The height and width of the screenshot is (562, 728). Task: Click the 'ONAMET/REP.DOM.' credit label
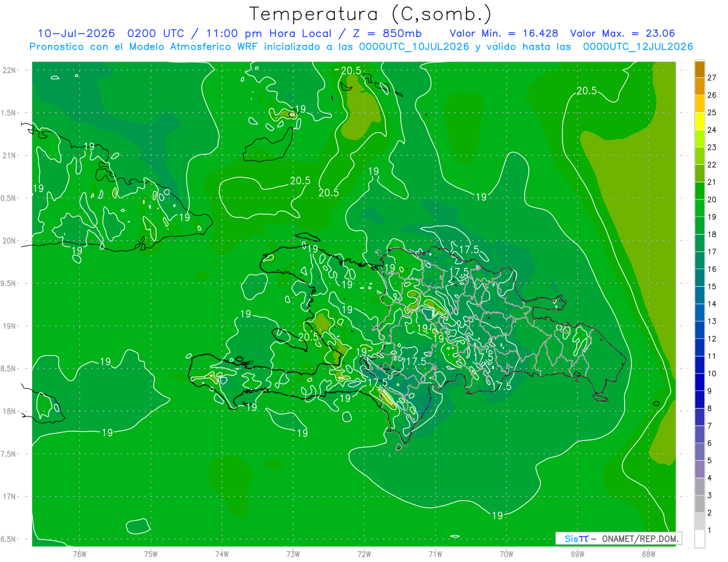point(641,538)
